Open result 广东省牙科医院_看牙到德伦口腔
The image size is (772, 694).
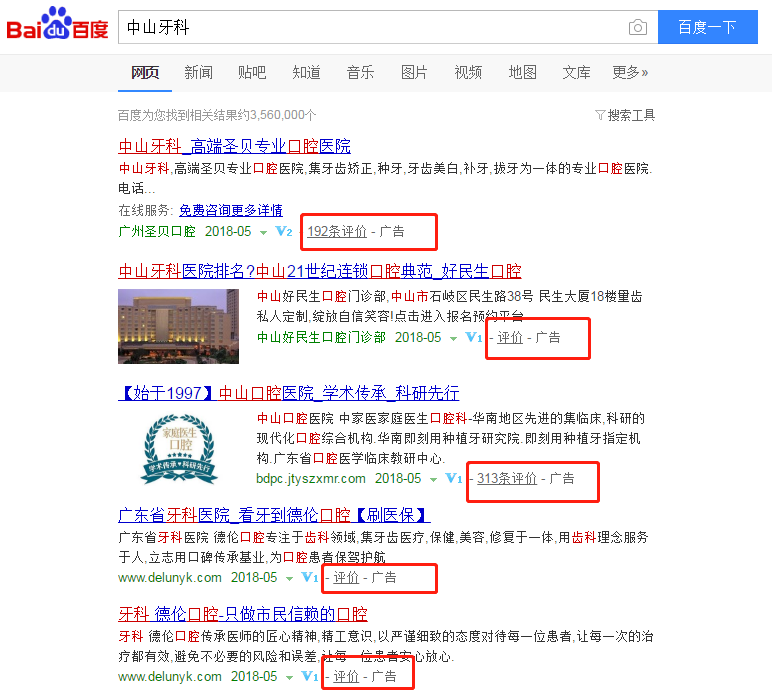274,515
